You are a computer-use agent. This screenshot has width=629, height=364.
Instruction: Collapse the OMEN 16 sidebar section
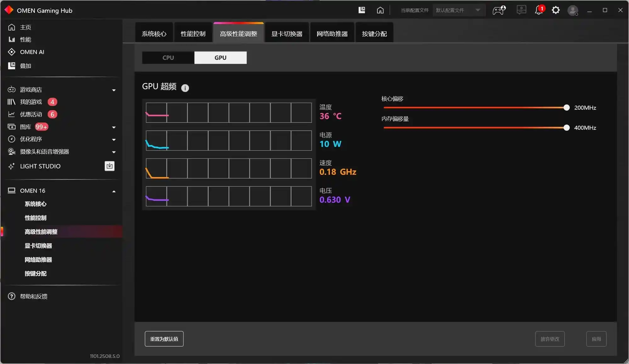click(114, 191)
